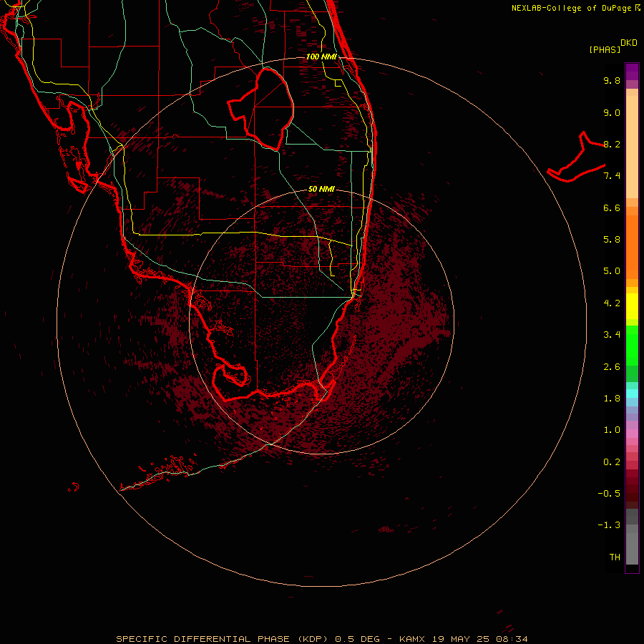
Task: Click the yellow segment of the color bar
Action: pyautogui.click(x=632, y=306)
